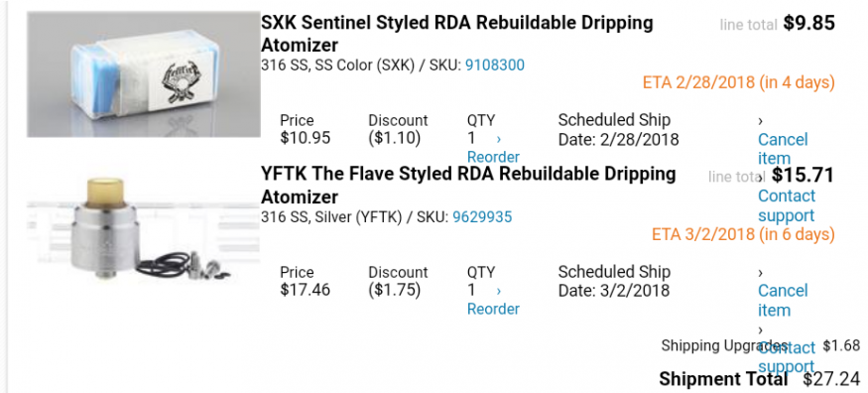
Task: Select the ETA 3/2/2018 delivery estimate
Action: (x=743, y=234)
